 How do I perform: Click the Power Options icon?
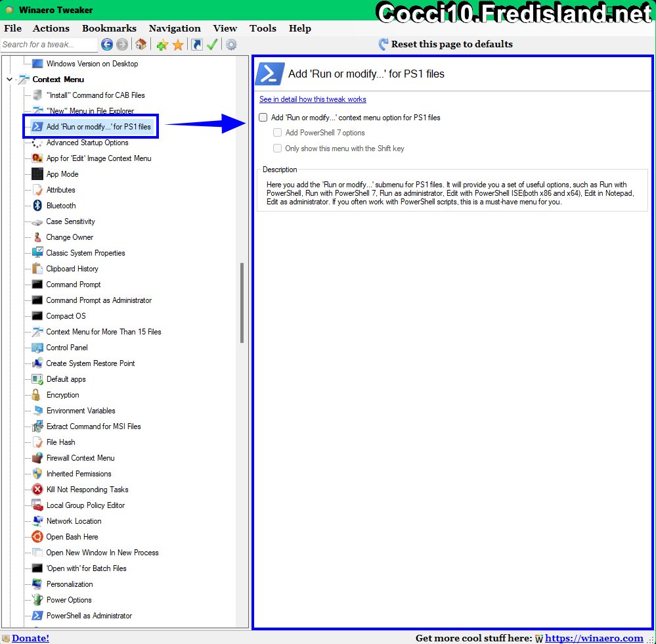tap(37, 600)
